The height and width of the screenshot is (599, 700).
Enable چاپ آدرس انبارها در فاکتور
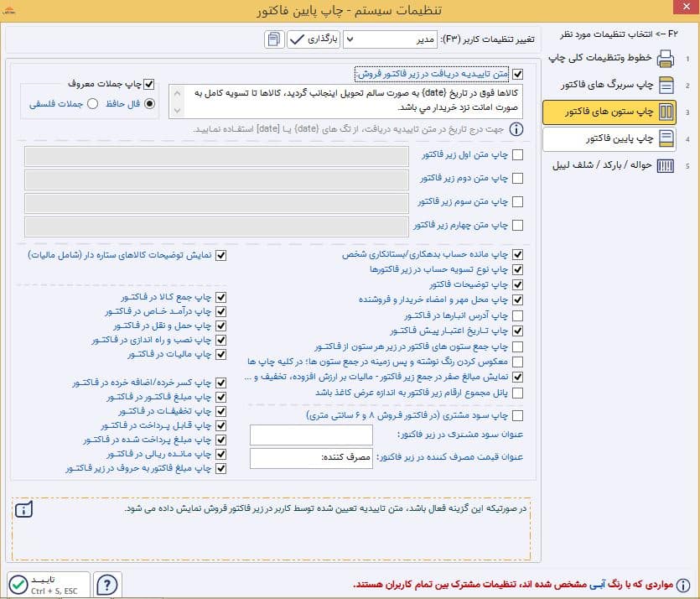point(517,315)
